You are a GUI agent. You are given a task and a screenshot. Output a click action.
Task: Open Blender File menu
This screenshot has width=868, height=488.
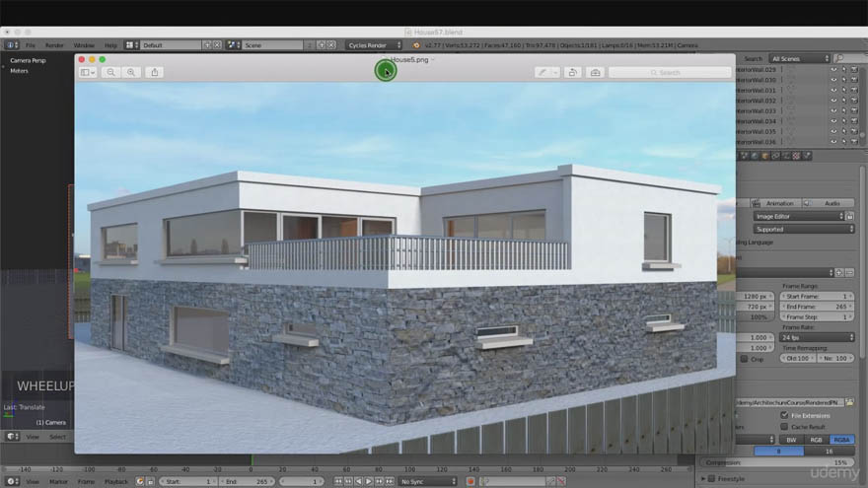coord(31,45)
